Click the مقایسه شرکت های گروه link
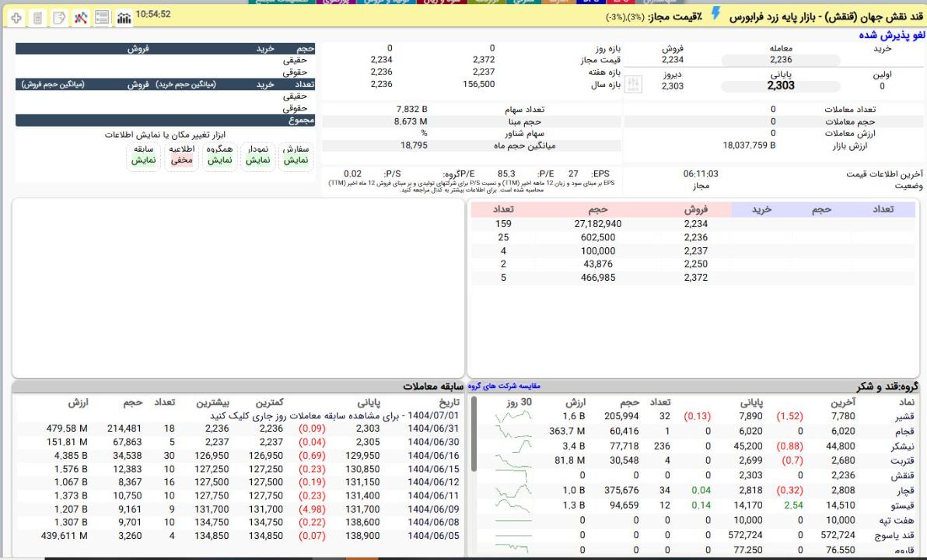 click(504, 386)
